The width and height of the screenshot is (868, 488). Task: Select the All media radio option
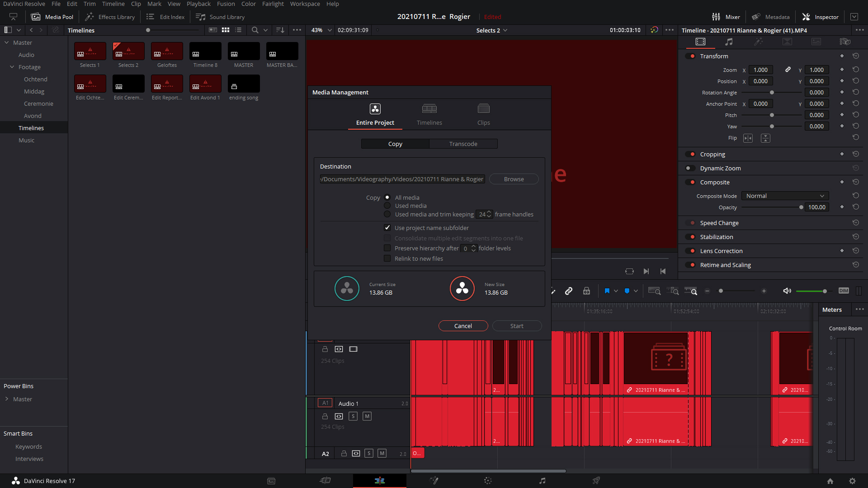pos(387,197)
